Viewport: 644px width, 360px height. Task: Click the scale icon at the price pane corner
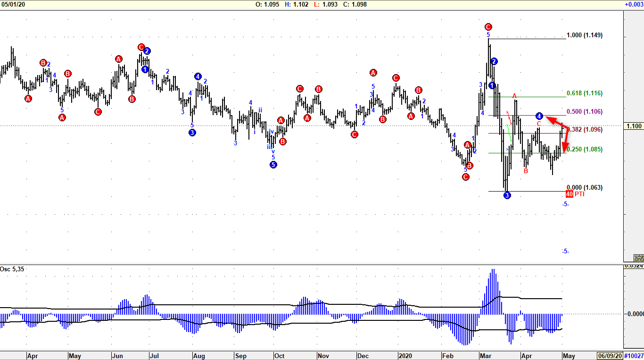639,258
